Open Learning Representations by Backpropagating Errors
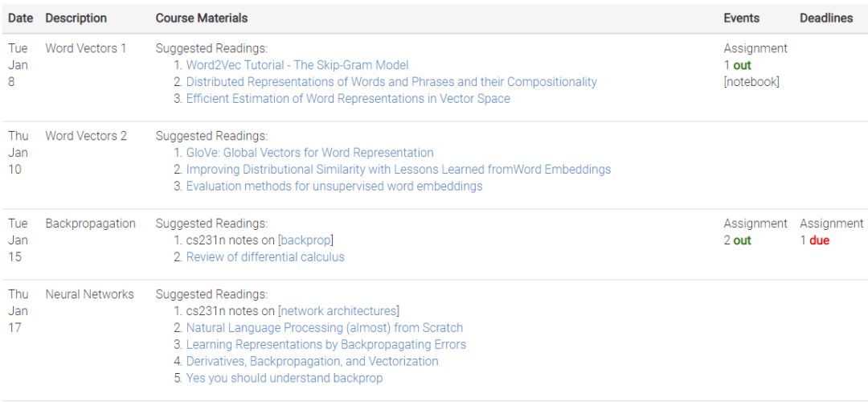This screenshot has width=868, height=402. click(325, 345)
